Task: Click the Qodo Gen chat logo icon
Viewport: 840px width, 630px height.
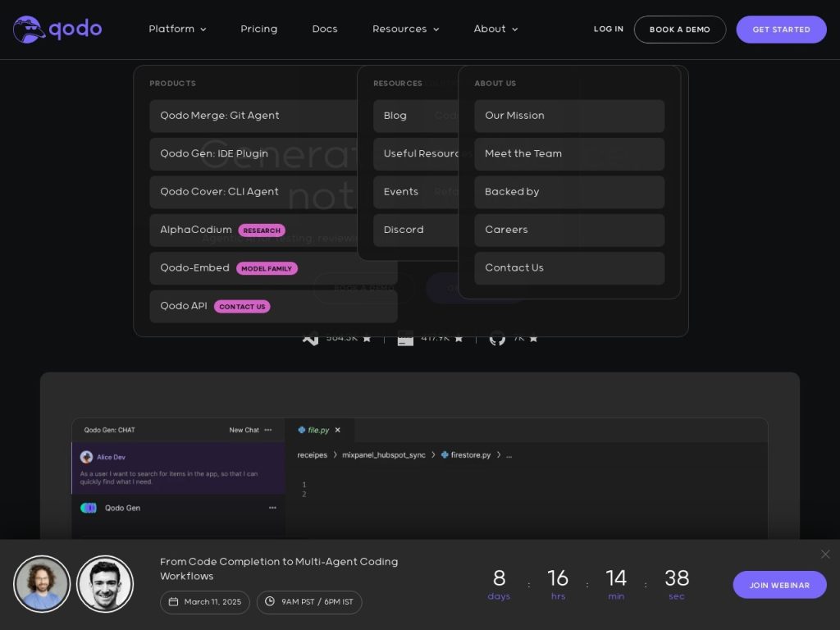Action: pyautogui.click(x=89, y=508)
